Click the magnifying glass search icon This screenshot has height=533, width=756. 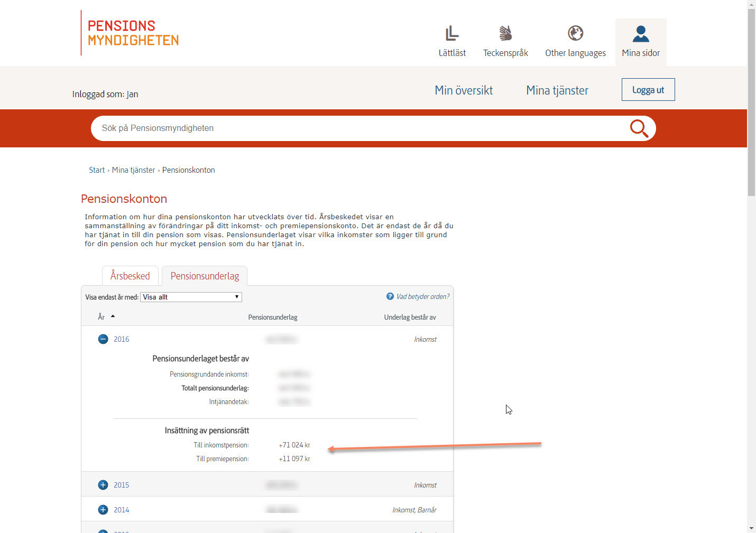(639, 128)
